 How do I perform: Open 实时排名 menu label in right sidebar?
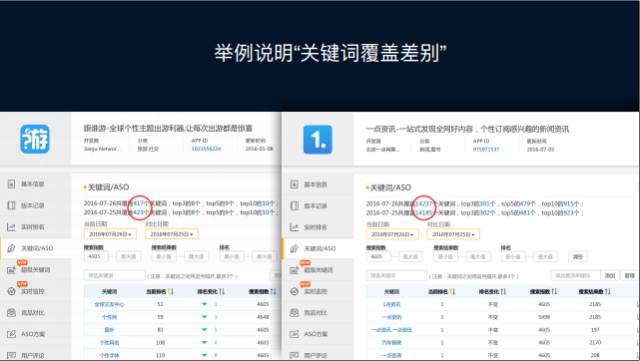click(x=316, y=227)
